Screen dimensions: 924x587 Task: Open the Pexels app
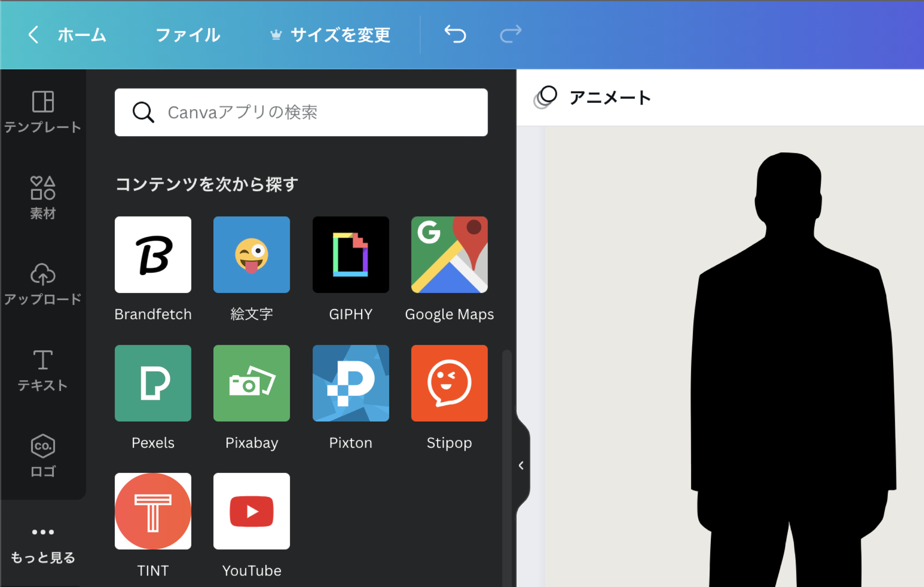click(x=153, y=383)
